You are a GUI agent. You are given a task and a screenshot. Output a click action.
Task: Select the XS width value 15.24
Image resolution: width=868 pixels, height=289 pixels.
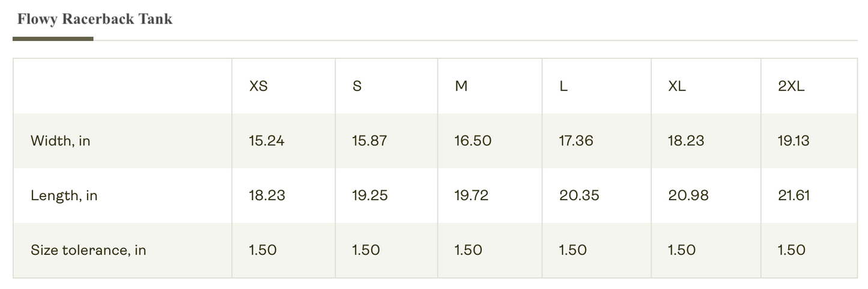tap(266, 141)
